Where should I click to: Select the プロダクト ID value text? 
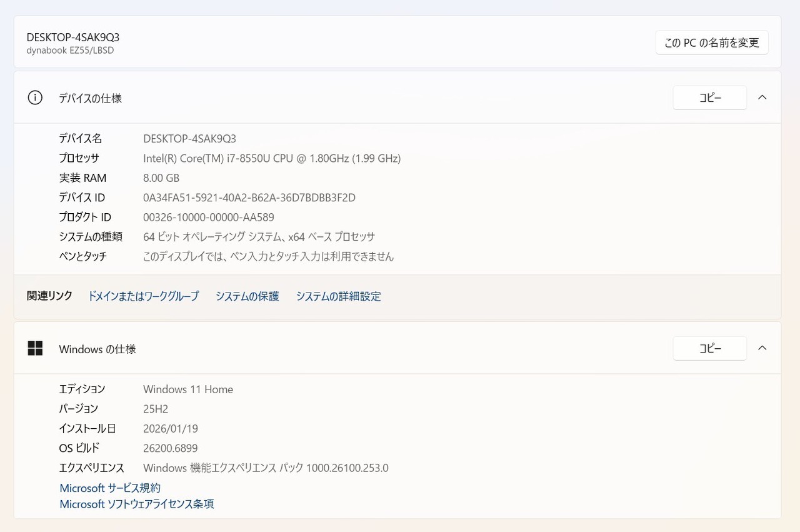[209, 218]
